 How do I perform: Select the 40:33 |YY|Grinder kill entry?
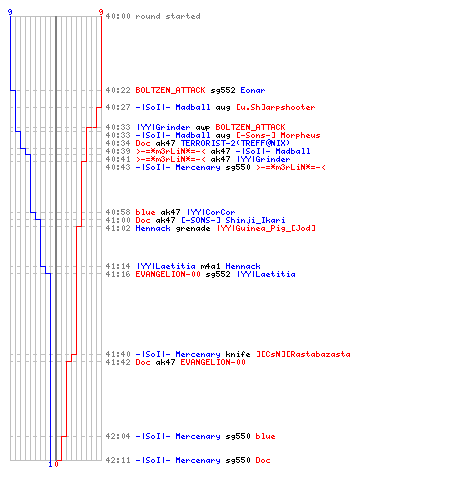[x=195, y=127]
